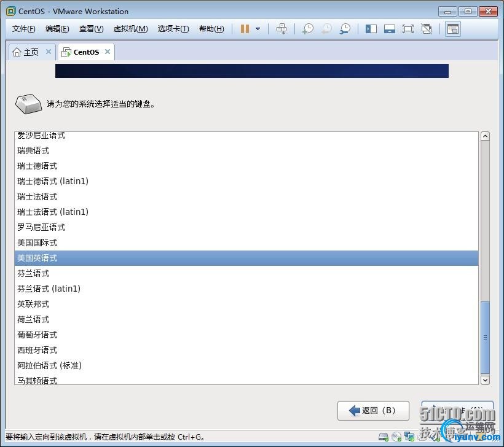Screen dimensions: 504x447
Task: Click the CD/DVD drive status icon
Action: pyautogui.click(x=396, y=437)
